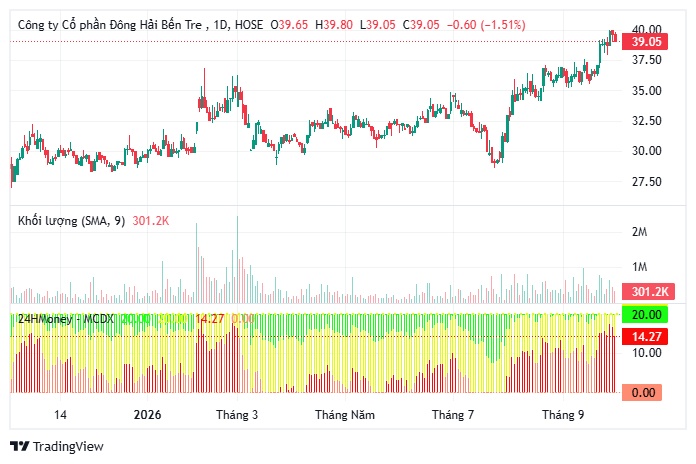696x464 pixels.
Task: Click the Khối lượng (SMA, 9) indicator legend
Action: click(x=71, y=221)
